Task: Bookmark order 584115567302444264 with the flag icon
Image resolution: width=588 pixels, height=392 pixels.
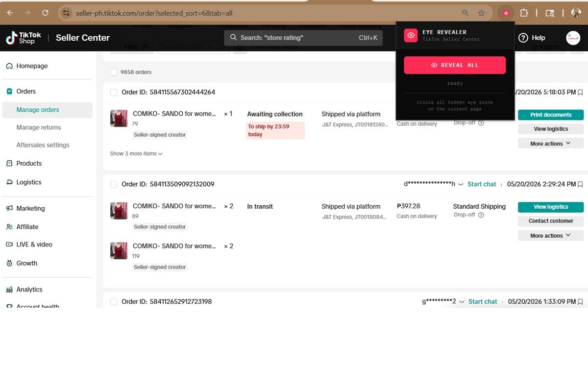Action: (x=580, y=92)
